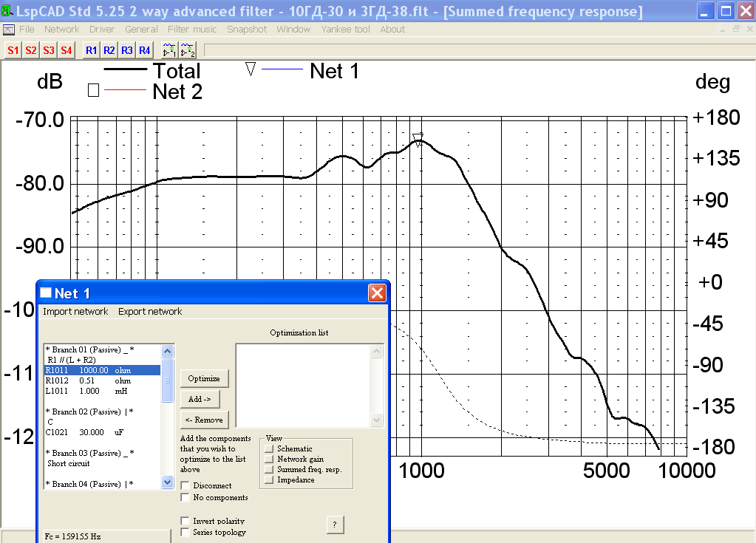Screen dimensions: 756x543
Task: Select component L1011 1.000 mH
Action: 102,391
